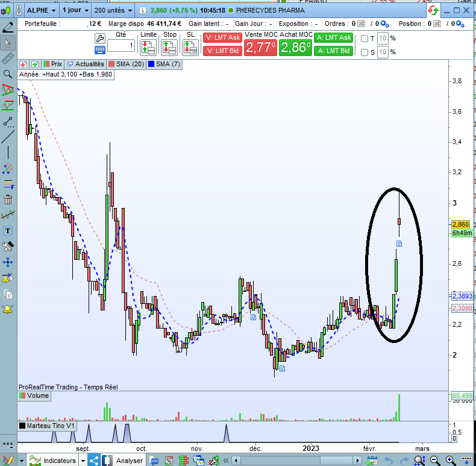This screenshot has height=466, width=476.
Task: Click the red down-arrow panel button
Action: point(23,64)
